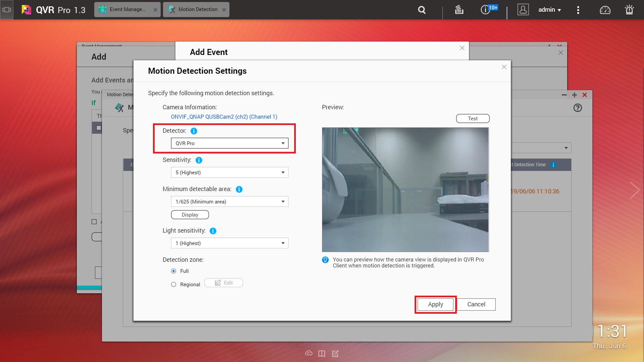Image resolution: width=644 pixels, height=362 pixels.
Task: Open the alarm alert icon
Action: [x=629, y=10]
